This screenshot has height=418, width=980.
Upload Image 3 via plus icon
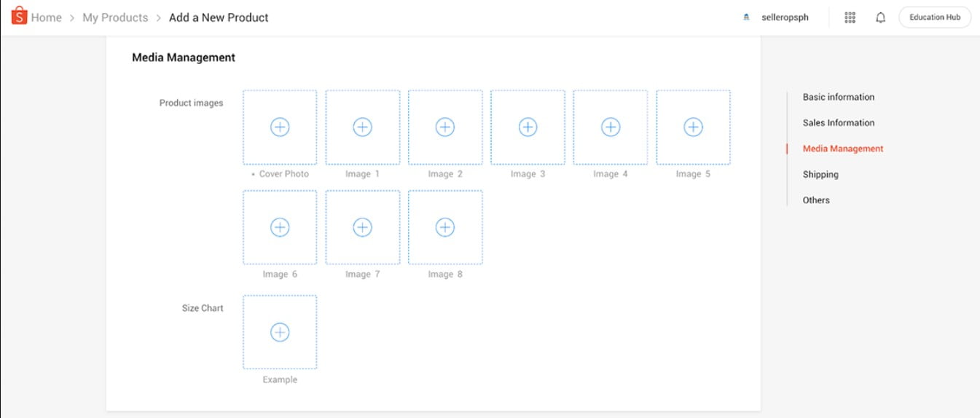click(528, 127)
